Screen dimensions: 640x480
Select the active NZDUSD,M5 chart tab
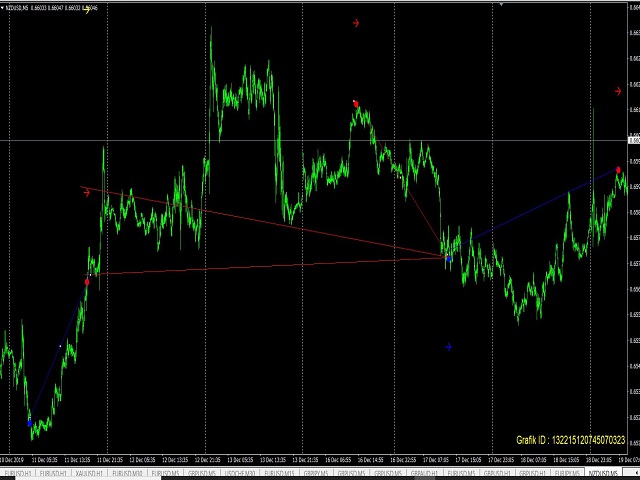[x=604, y=473]
